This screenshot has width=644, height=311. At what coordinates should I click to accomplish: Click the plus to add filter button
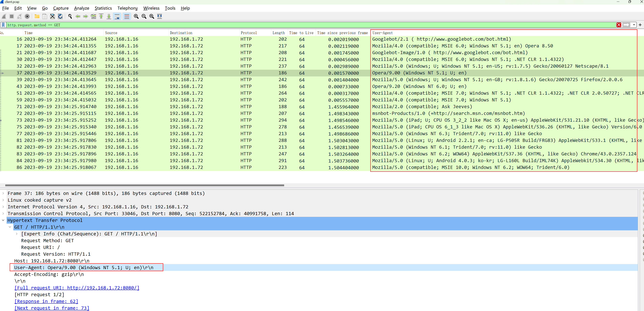coord(640,25)
